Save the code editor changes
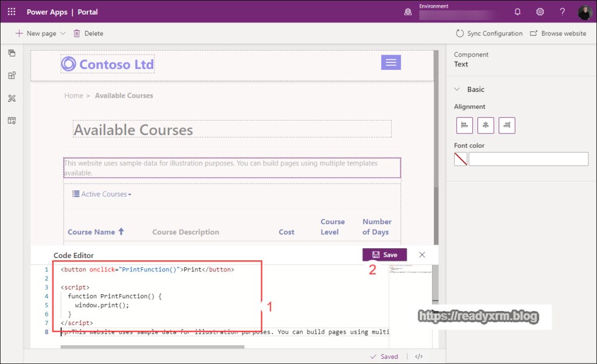The image size is (597, 364). (384, 255)
